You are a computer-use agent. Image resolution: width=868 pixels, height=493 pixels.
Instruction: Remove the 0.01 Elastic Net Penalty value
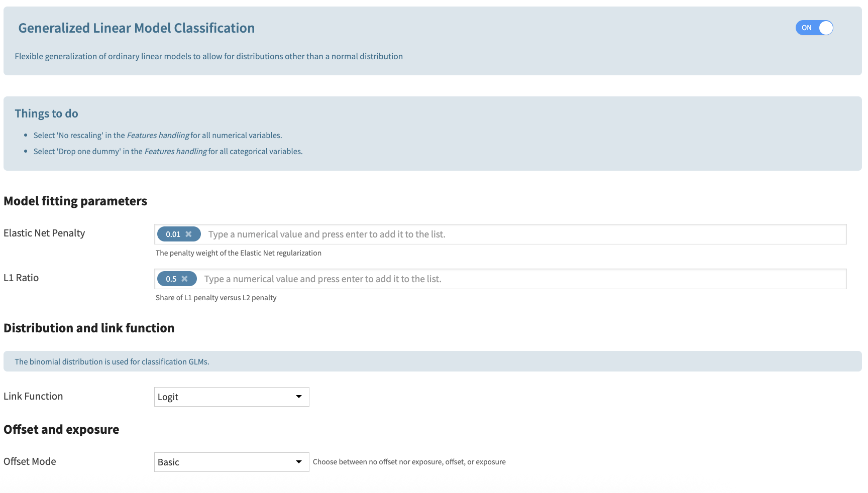188,234
